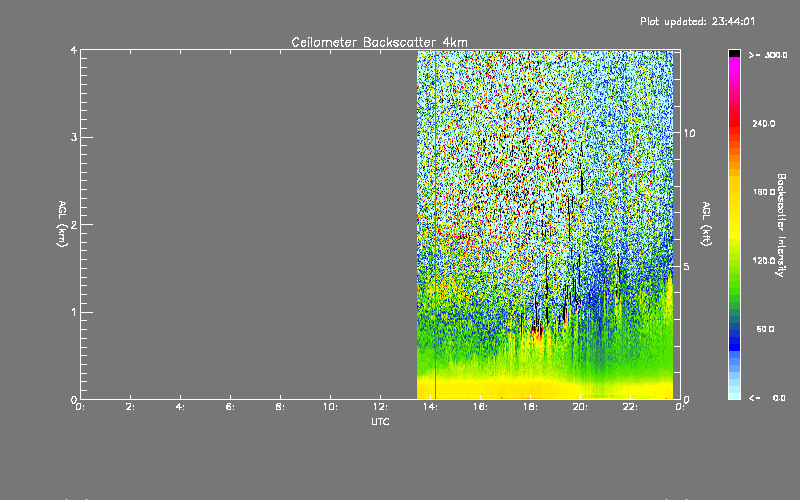Click the '<= 0.0' colorbar label

[767, 398]
